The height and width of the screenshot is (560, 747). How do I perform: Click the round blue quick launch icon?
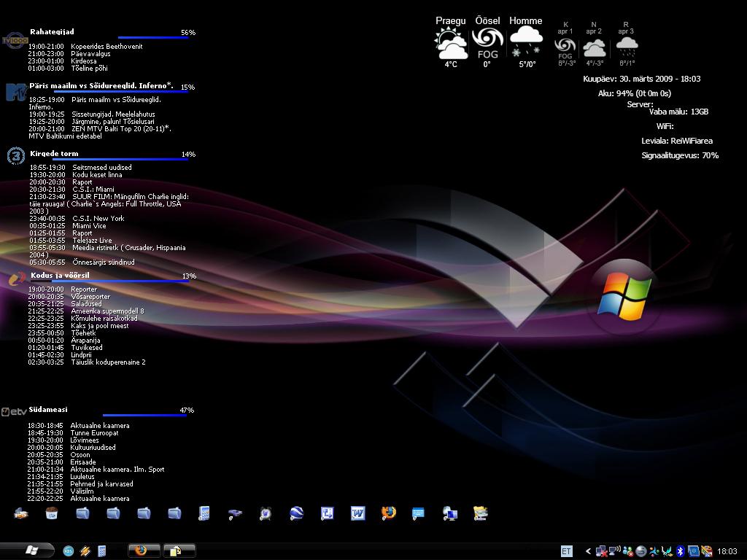[x=68, y=551]
